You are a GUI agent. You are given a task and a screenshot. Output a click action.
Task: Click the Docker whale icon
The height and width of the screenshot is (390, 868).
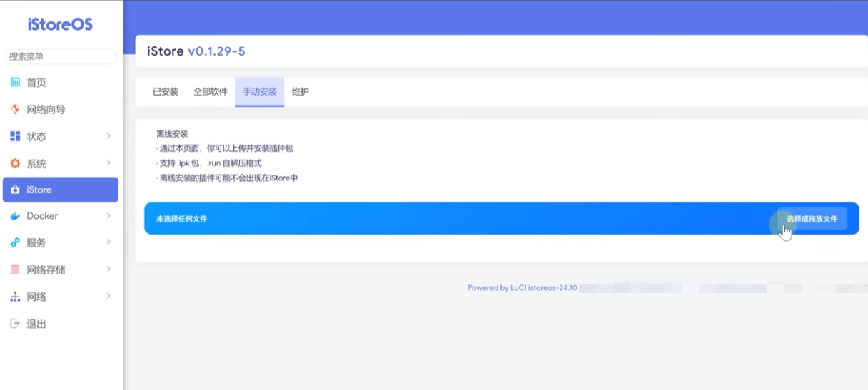(x=15, y=216)
